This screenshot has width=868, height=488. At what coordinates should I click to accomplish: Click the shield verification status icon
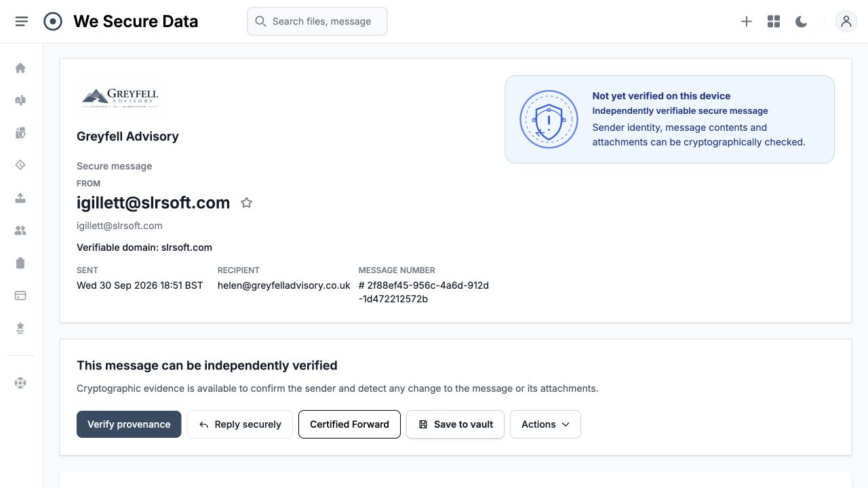pyautogui.click(x=549, y=119)
